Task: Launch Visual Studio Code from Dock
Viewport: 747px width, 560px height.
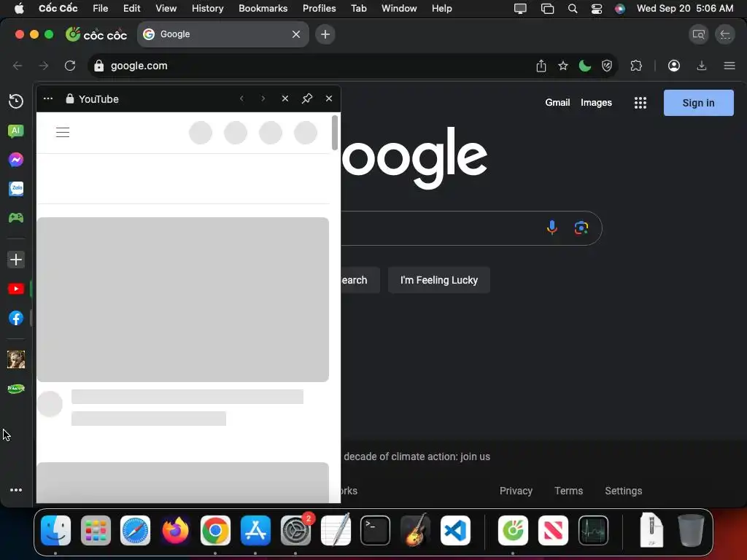Action: 455,530
